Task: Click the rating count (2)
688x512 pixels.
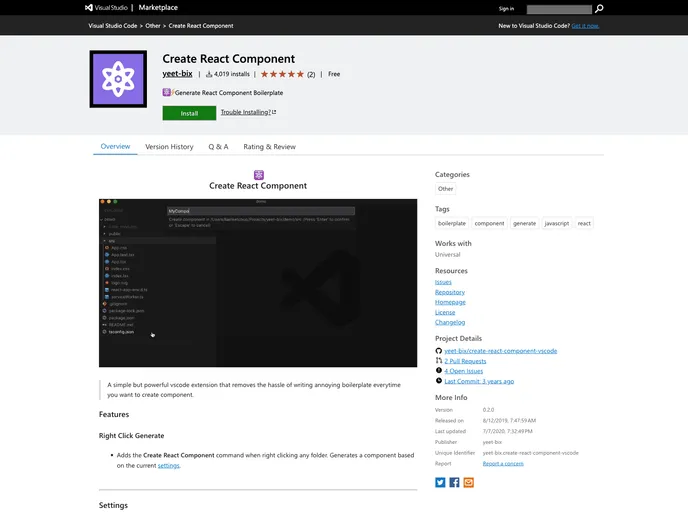Action: (311, 75)
